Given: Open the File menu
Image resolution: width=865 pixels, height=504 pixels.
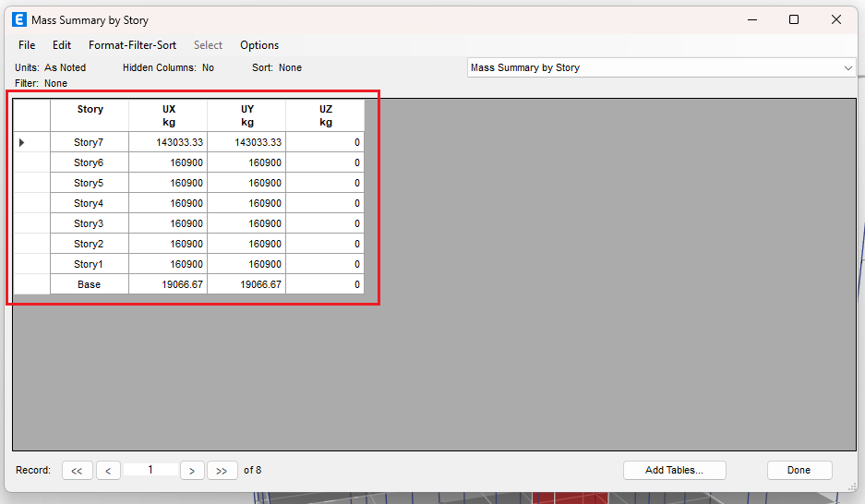Looking at the screenshot, I should coord(27,45).
